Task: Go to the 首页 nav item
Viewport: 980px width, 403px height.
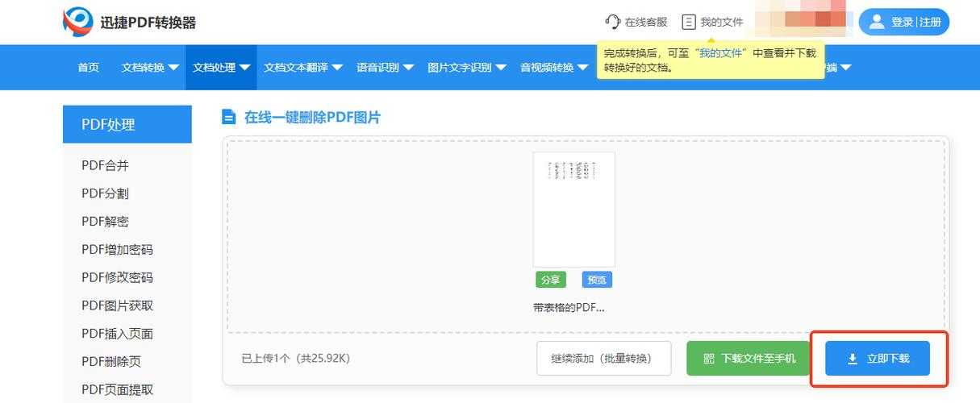Action: [x=89, y=68]
